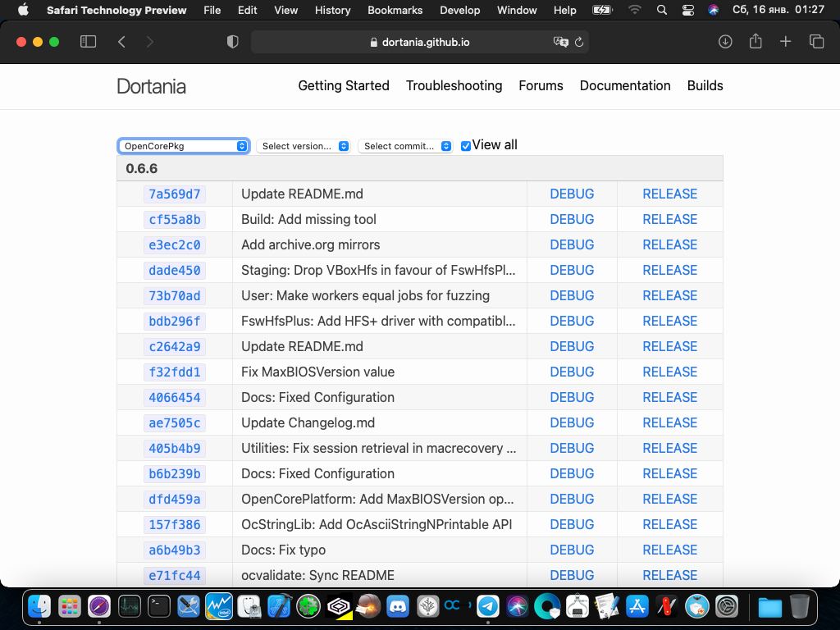Open the Edit menu
The image size is (840, 630).
(247, 10)
